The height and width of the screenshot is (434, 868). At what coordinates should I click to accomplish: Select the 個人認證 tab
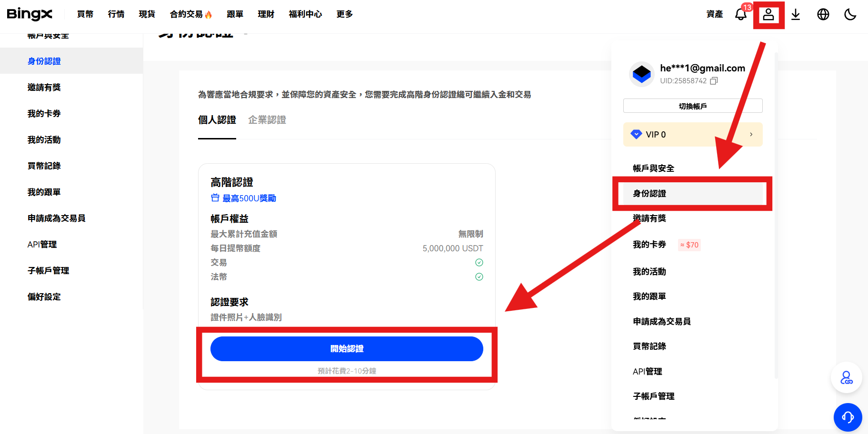coord(217,120)
